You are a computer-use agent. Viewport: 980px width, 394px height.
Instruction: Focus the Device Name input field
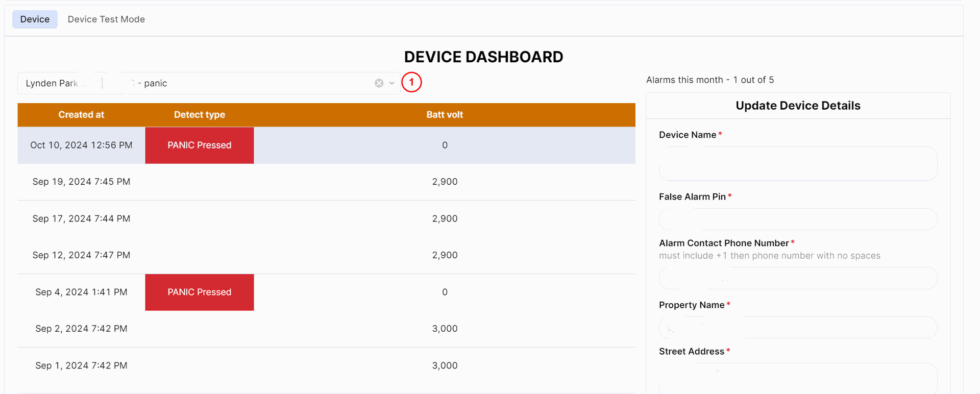pyautogui.click(x=798, y=164)
